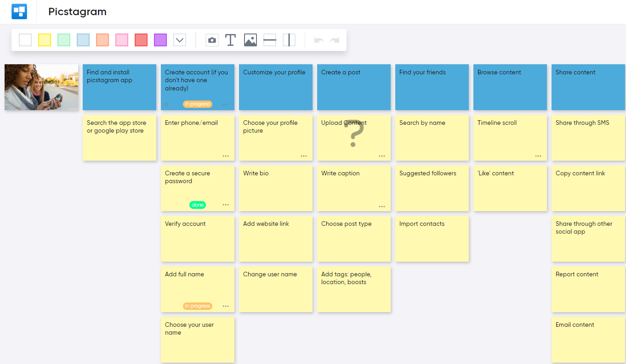Select the 'Report content' note

[588, 289]
